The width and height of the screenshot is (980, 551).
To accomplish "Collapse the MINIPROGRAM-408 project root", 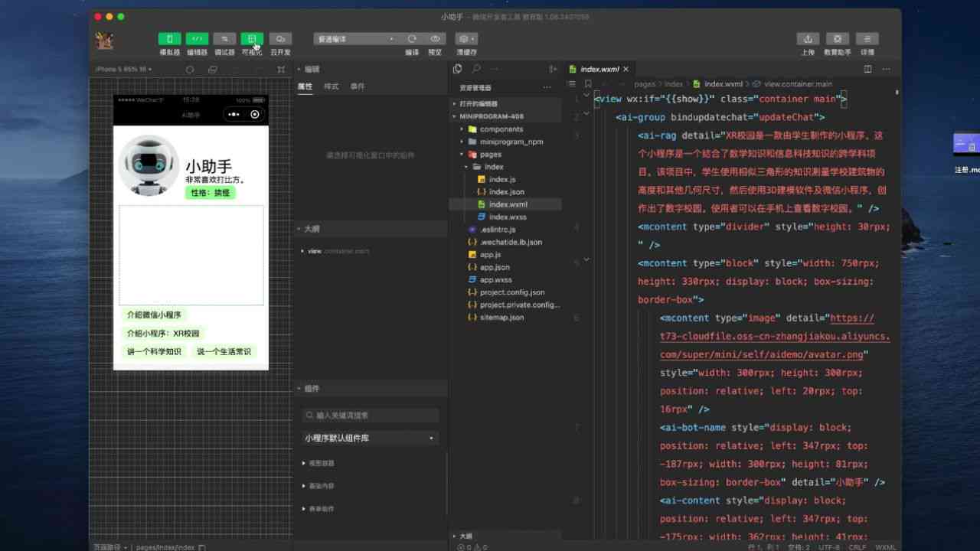I will (505, 116).
